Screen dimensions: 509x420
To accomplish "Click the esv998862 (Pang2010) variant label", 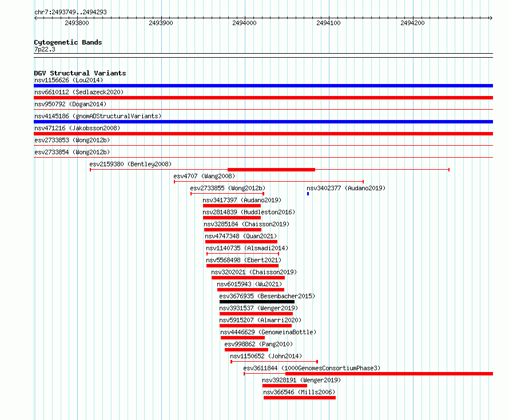I will click(259, 344).
